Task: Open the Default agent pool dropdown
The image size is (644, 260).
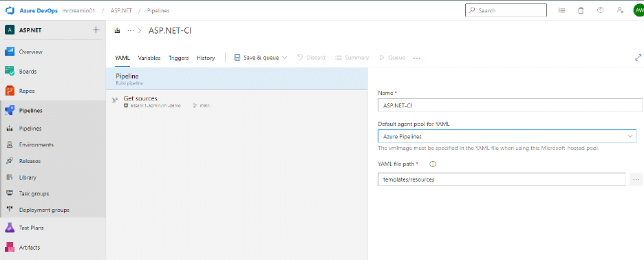Action: click(507, 136)
